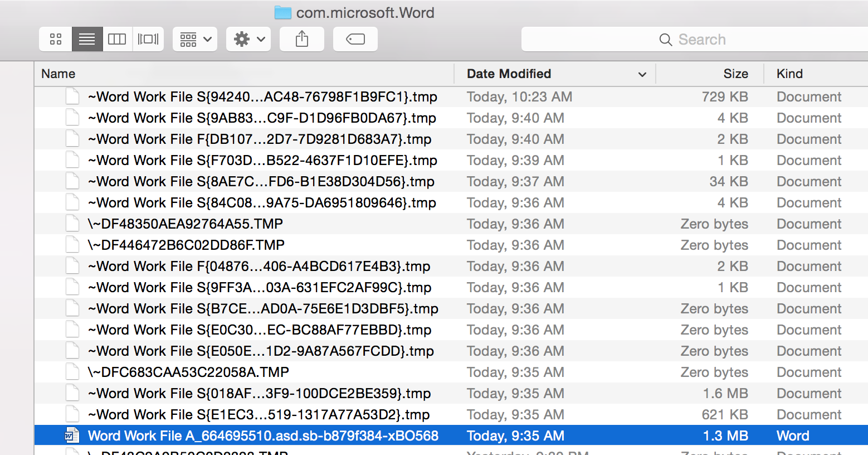868x455 pixels.
Task: Switch to list view
Action: [87, 39]
